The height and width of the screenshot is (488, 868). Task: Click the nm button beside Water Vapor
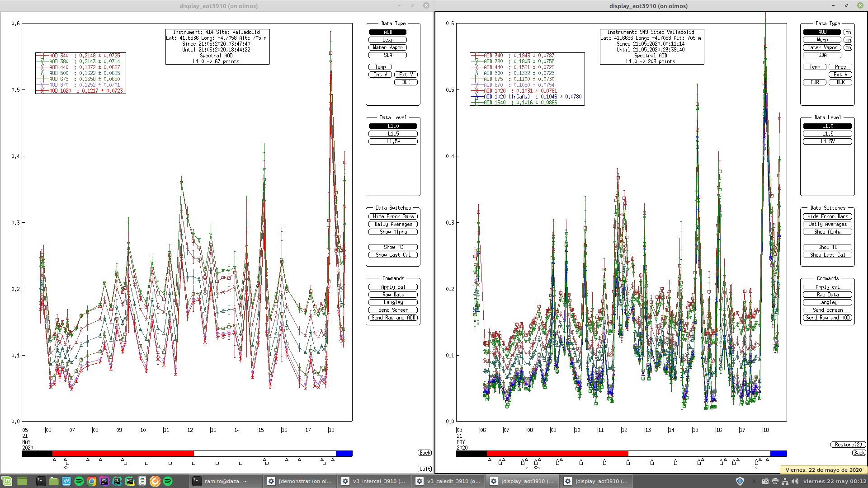848,47
